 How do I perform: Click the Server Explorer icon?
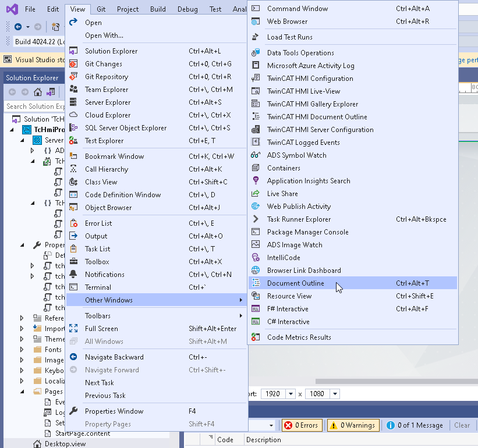coord(73,102)
